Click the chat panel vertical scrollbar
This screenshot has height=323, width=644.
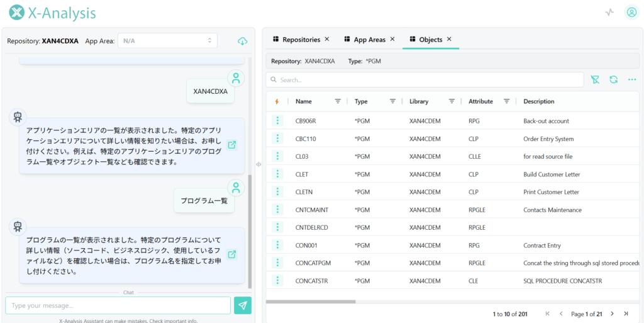pos(250,232)
